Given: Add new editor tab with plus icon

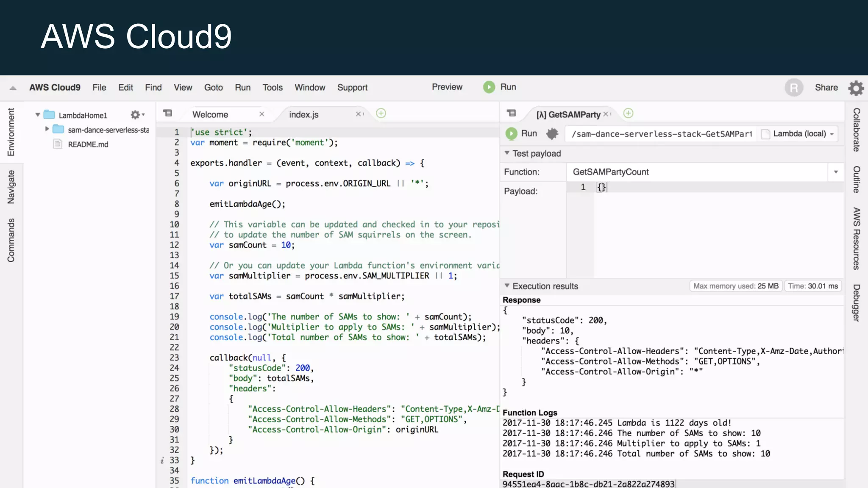Looking at the screenshot, I should [x=381, y=114].
